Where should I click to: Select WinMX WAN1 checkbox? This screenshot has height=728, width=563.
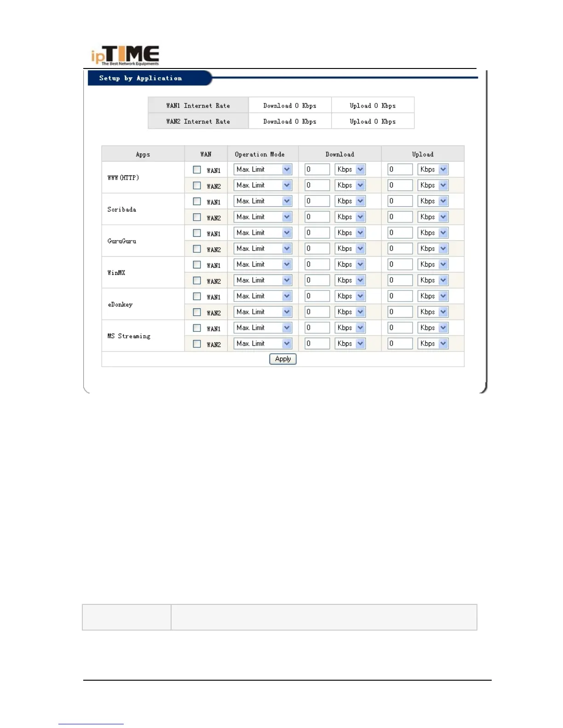(197, 265)
